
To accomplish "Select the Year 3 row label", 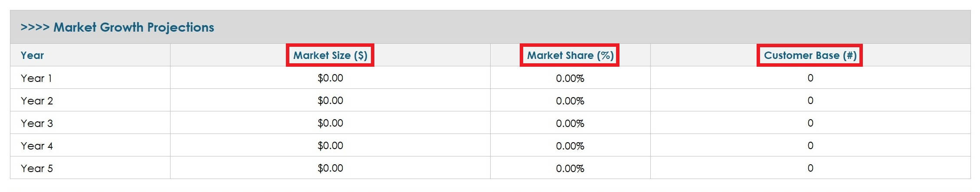I will [37, 124].
